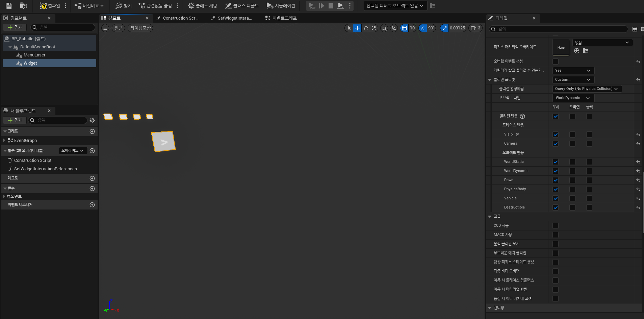Click the eject playback icon
This screenshot has height=319, width=644.
(340, 6)
